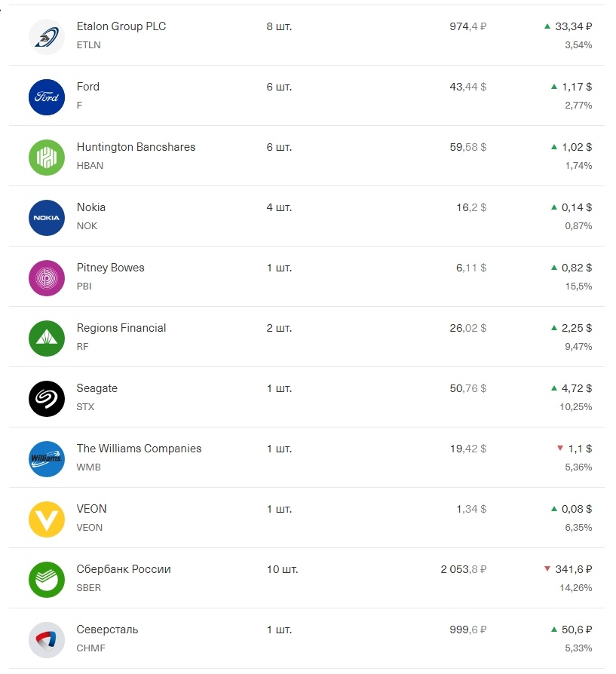Open the VEON stock name

coord(91,509)
